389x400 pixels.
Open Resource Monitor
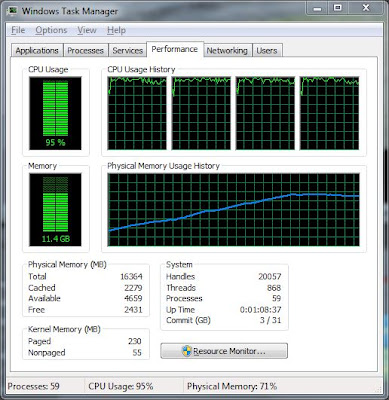coord(224,351)
